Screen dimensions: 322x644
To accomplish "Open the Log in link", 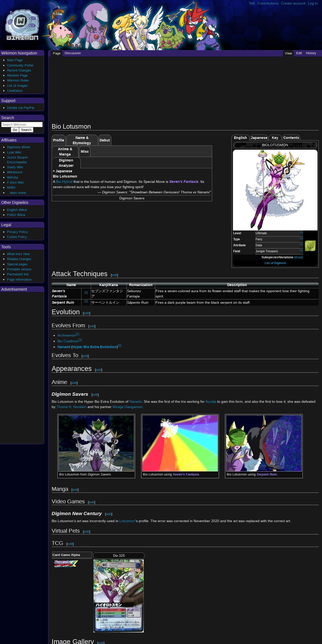I will (x=313, y=3).
